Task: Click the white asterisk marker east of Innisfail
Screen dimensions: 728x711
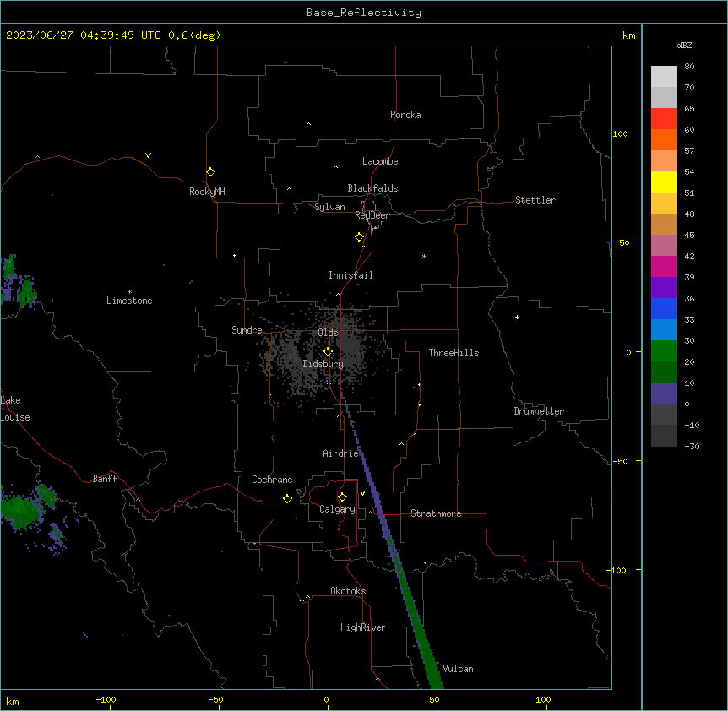Action: click(x=424, y=256)
